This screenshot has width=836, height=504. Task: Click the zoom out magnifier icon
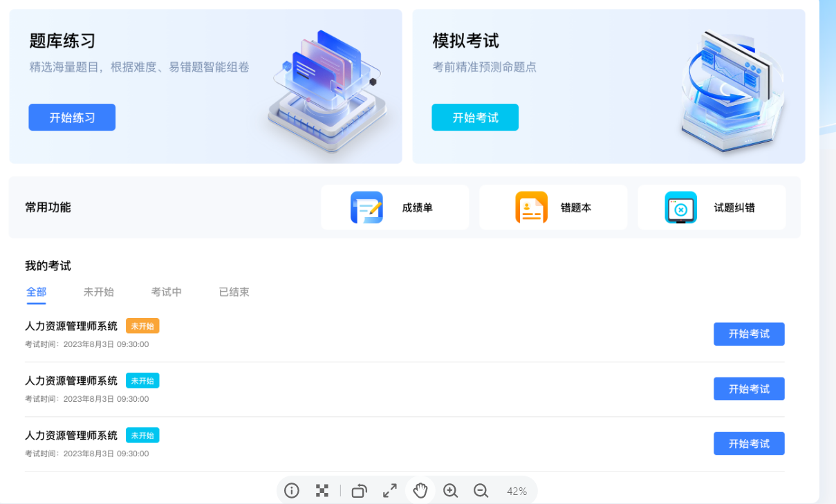481,490
